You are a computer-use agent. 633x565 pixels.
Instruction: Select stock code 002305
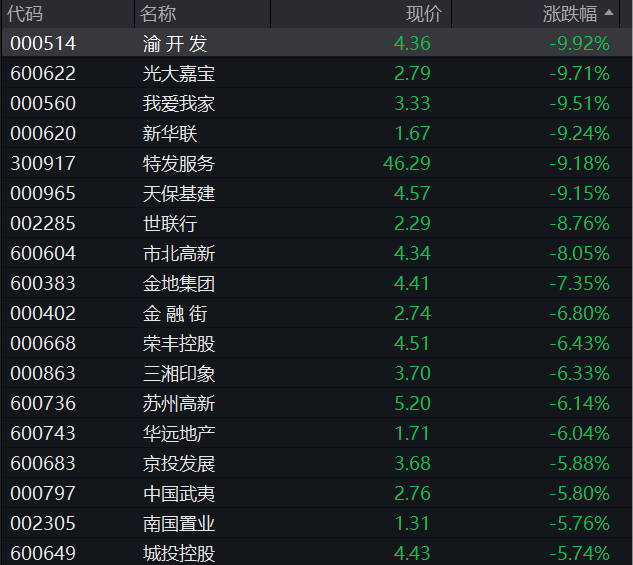tap(43, 523)
